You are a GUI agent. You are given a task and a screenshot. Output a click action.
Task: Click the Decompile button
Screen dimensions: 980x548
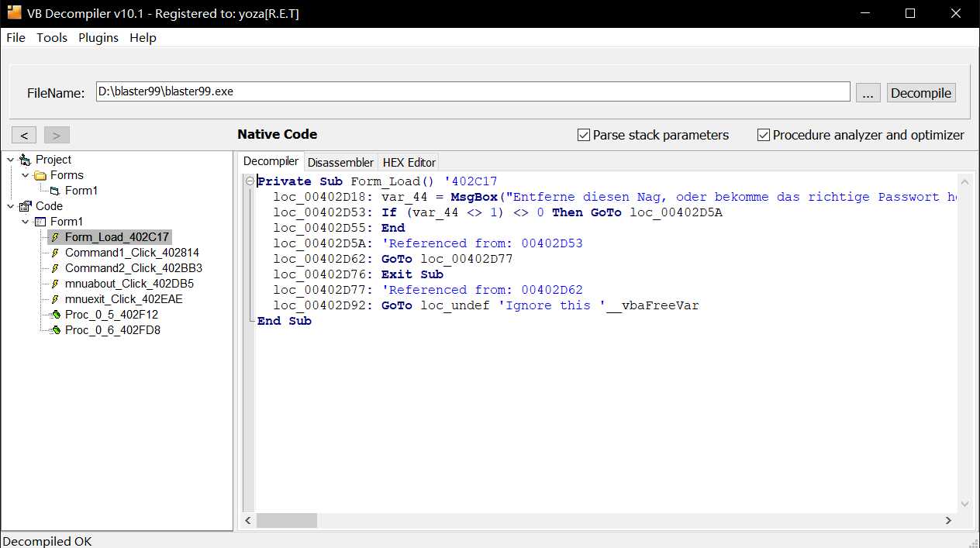pyautogui.click(x=921, y=93)
